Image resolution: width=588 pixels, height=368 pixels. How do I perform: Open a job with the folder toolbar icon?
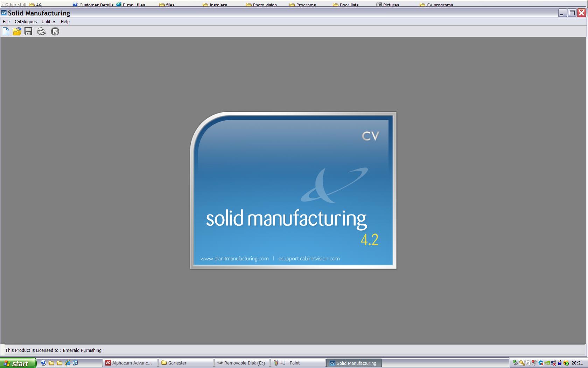click(x=17, y=32)
